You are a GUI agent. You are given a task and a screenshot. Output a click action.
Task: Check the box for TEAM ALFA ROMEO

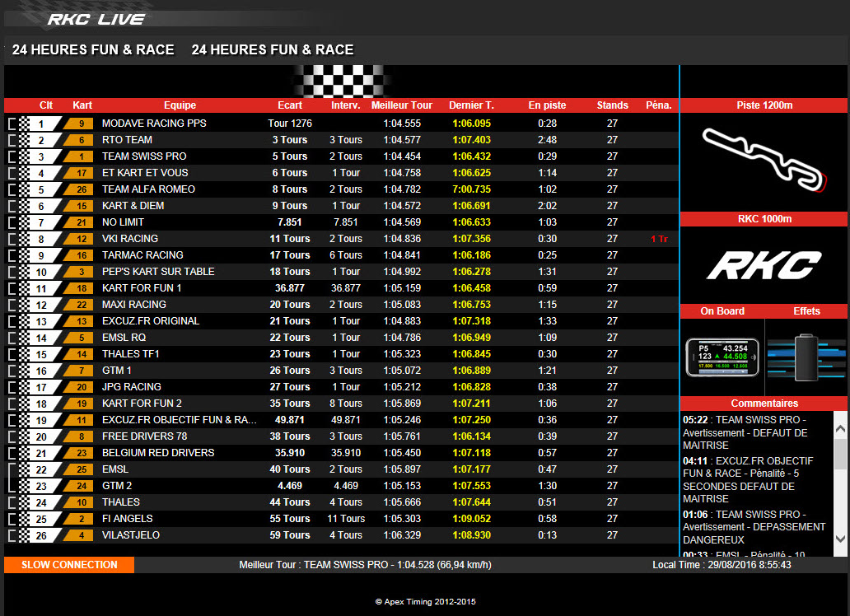12,189
